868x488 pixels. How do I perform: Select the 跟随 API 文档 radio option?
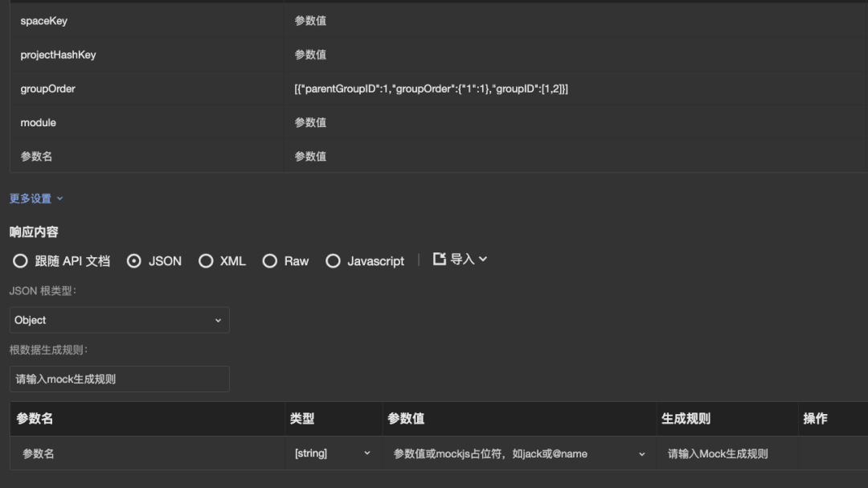[20, 261]
